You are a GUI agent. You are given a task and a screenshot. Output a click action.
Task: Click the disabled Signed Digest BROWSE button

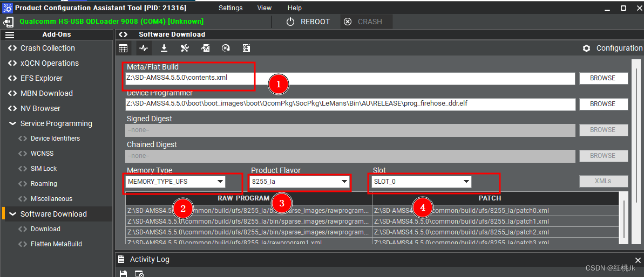[x=604, y=130]
